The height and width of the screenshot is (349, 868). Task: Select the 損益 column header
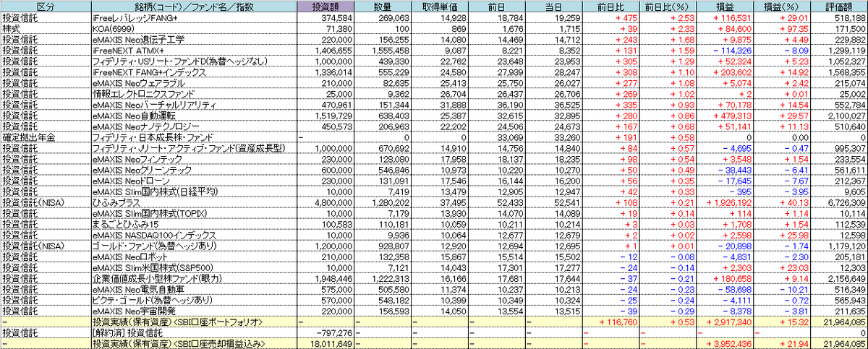pos(726,6)
